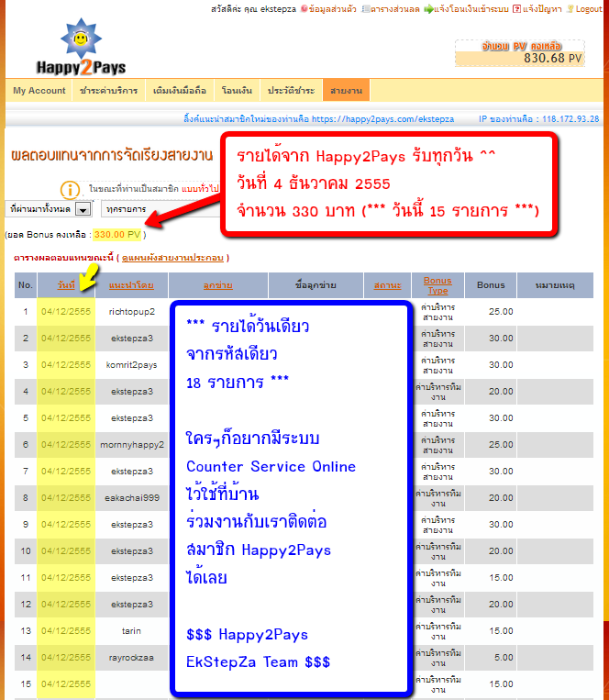Open the ประวัติชำระ tab
609x700 pixels.
coord(292,91)
